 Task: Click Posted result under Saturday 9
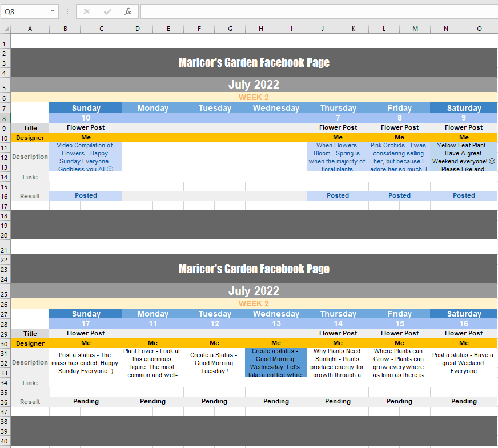[x=464, y=196]
